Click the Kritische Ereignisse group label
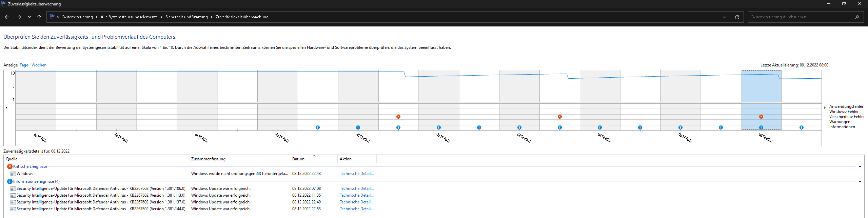 (30, 166)
